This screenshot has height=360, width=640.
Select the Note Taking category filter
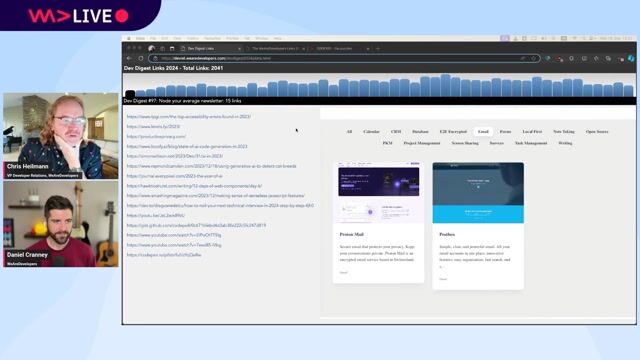tap(564, 131)
